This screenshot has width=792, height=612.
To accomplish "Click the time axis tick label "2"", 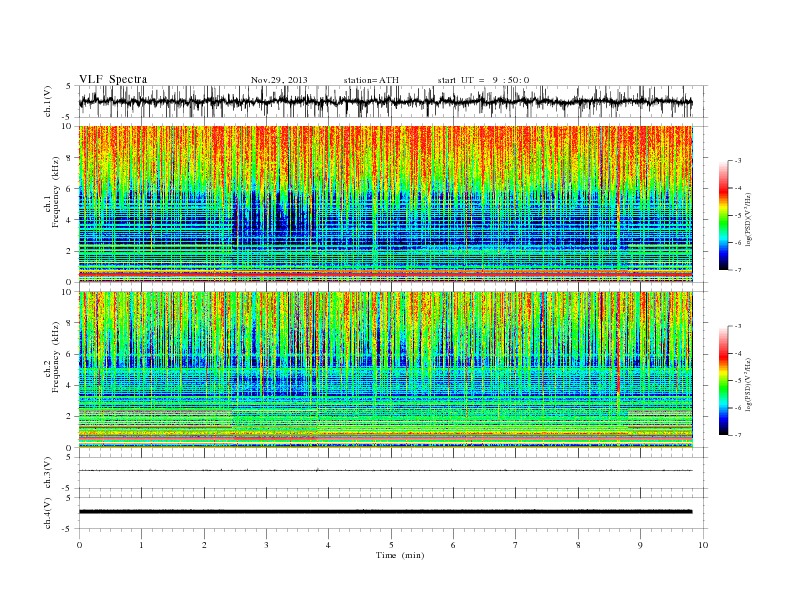I will [x=204, y=545].
